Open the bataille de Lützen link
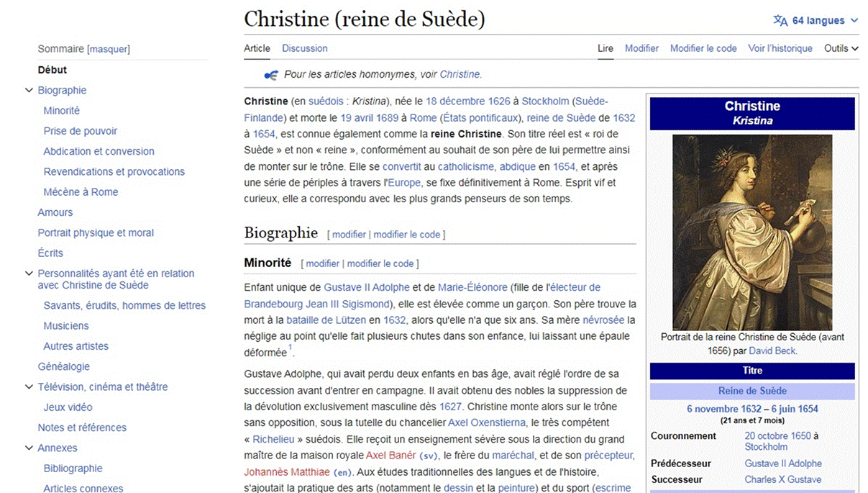Viewport: 868px width, 493px height. [x=326, y=320]
